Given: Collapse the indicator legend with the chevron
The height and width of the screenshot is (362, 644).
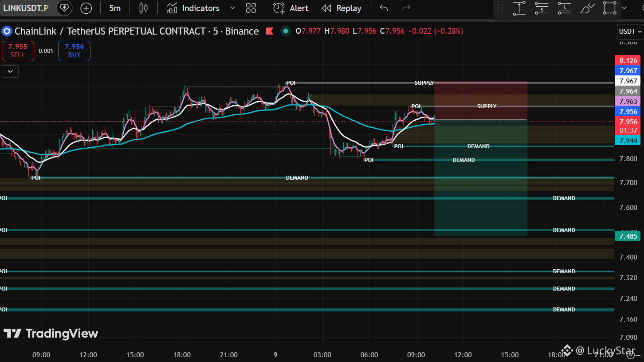Looking at the screenshot, I should click(x=10, y=71).
